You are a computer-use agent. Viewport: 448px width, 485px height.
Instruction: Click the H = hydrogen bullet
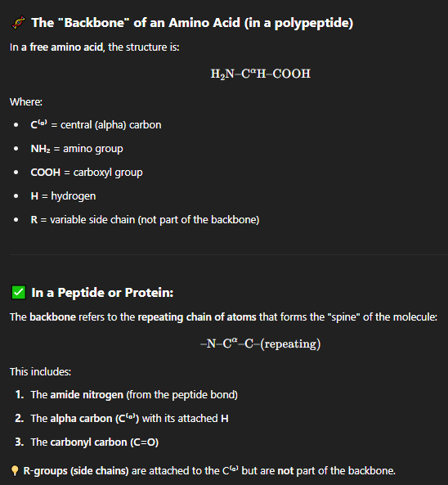[x=63, y=196]
